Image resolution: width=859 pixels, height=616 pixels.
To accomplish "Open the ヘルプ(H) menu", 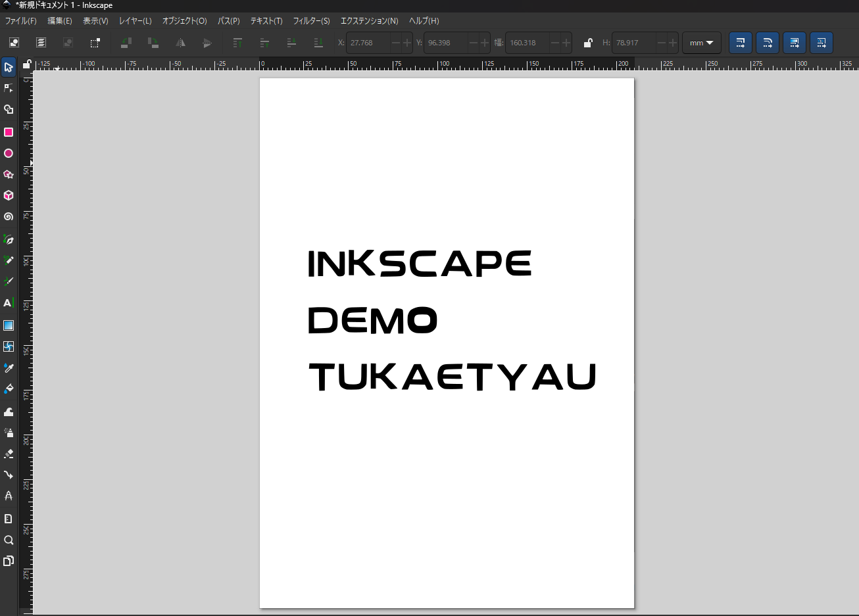I will (424, 21).
